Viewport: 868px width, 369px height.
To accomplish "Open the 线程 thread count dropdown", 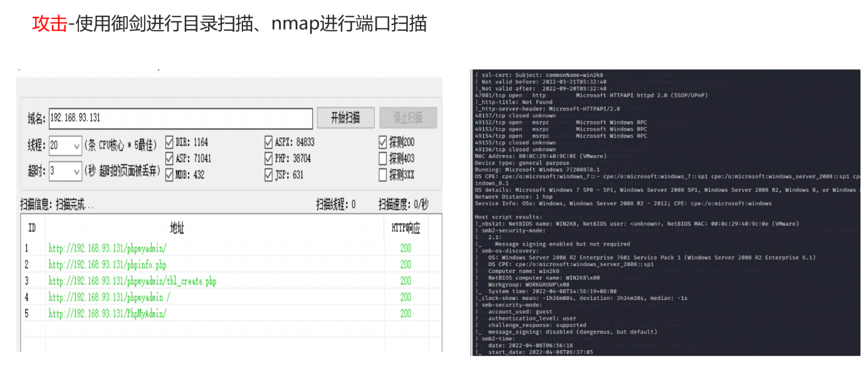I will click(65, 146).
